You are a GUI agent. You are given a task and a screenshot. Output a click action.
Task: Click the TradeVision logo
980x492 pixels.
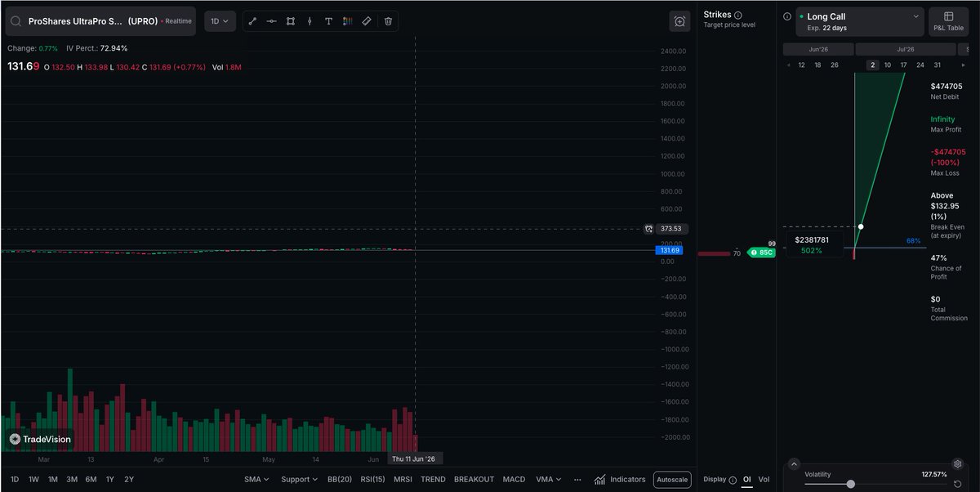point(40,439)
